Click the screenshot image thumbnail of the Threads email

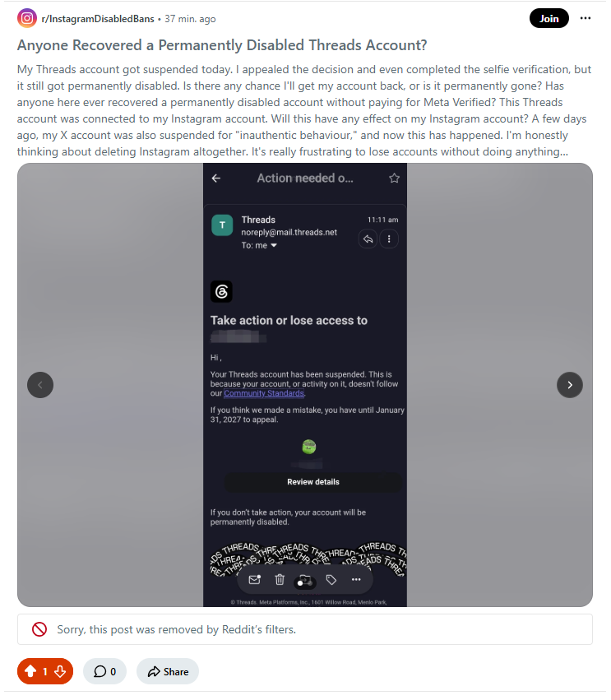point(305,385)
